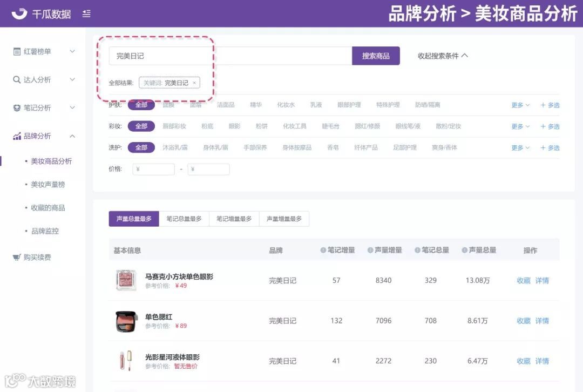Click 详情 for 单色腮红
This screenshot has width=583, height=392.
pos(542,321)
